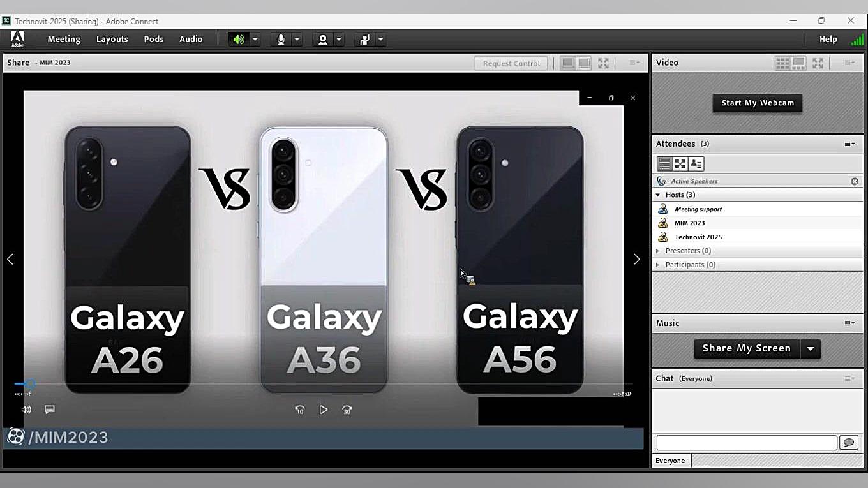Toggle full screen for the Share pod
This screenshot has height=488, width=868.
tap(603, 63)
